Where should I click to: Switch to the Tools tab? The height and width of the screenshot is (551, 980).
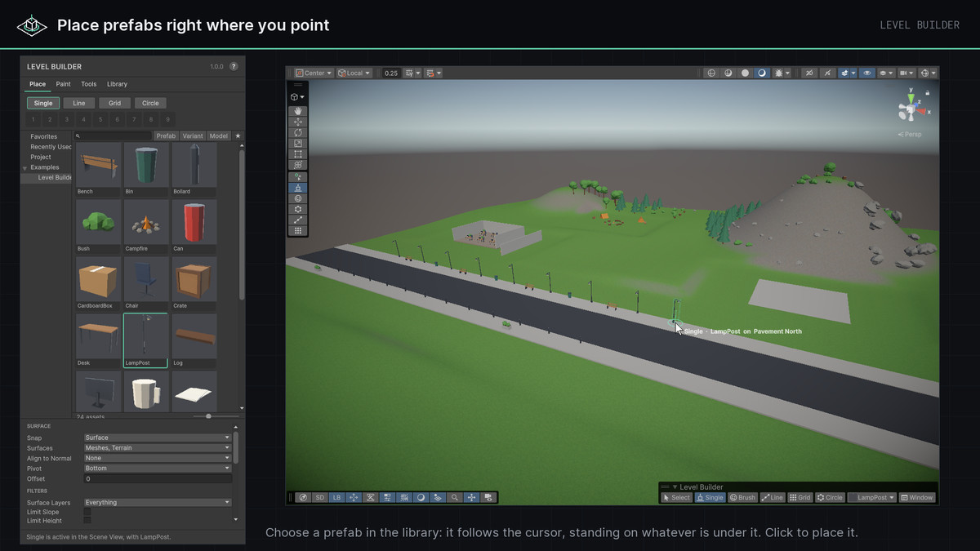pos(88,84)
